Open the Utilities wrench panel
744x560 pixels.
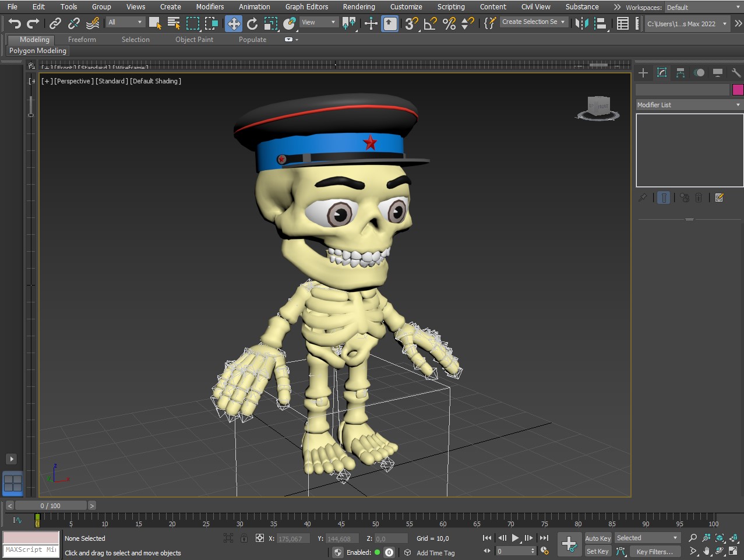(736, 73)
